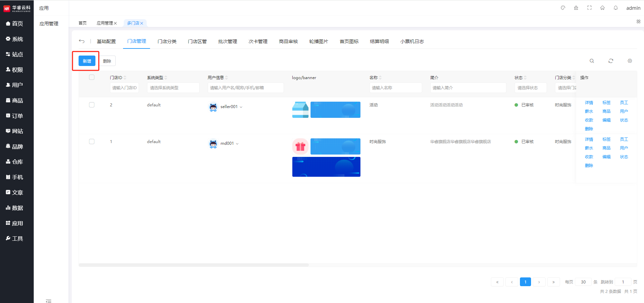Click 编辑 link for store ID 2
The width and height of the screenshot is (644, 303).
point(606,120)
